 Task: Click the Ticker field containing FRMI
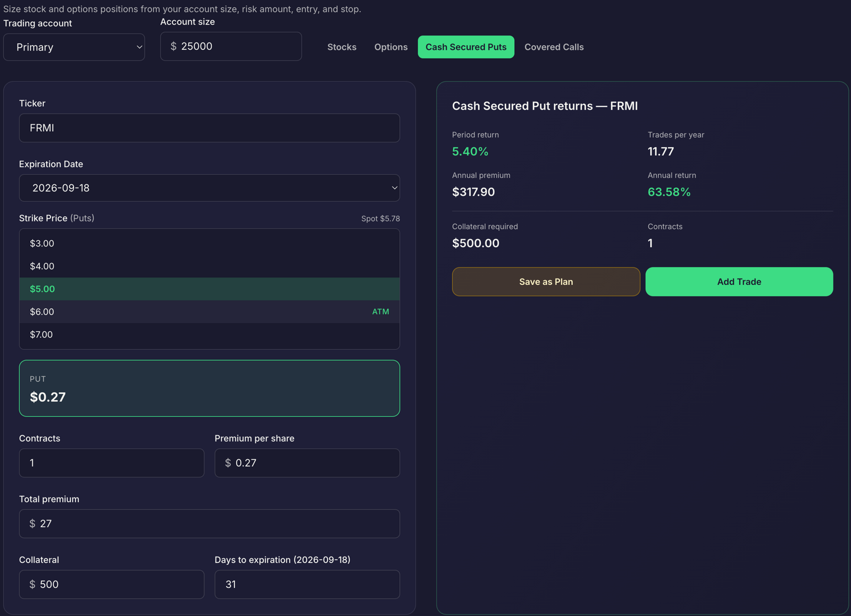tap(210, 128)
